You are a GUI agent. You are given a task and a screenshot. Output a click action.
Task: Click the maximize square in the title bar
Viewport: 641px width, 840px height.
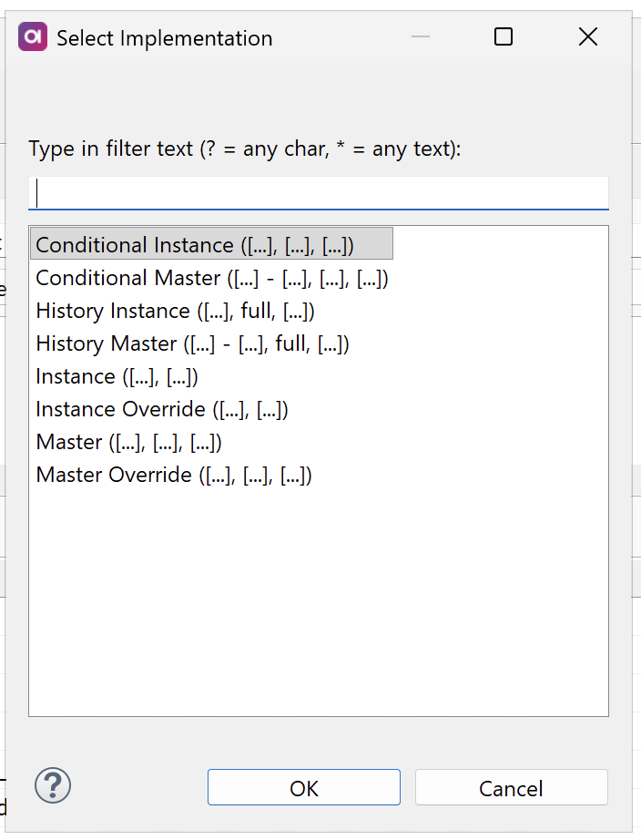(503, 36)
